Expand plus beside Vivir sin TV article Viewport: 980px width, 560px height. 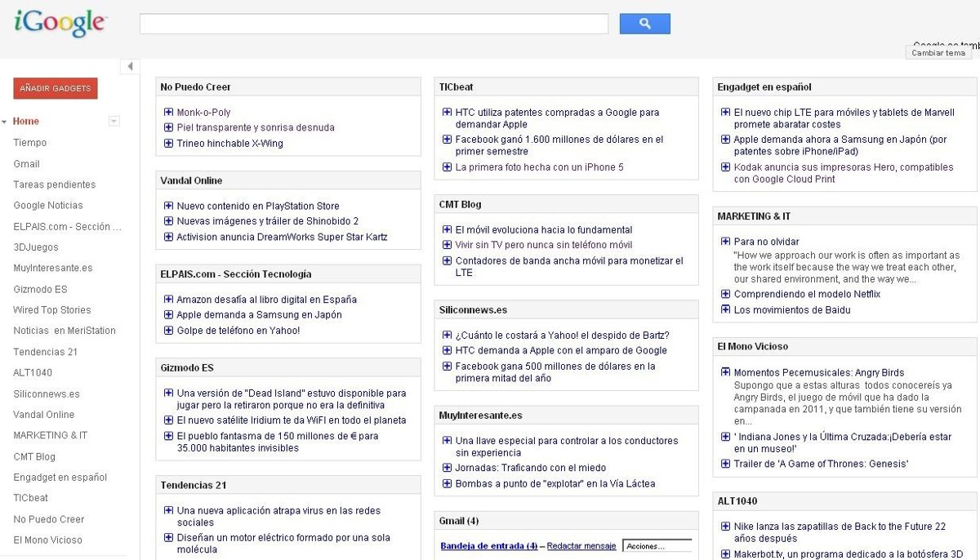447,245
